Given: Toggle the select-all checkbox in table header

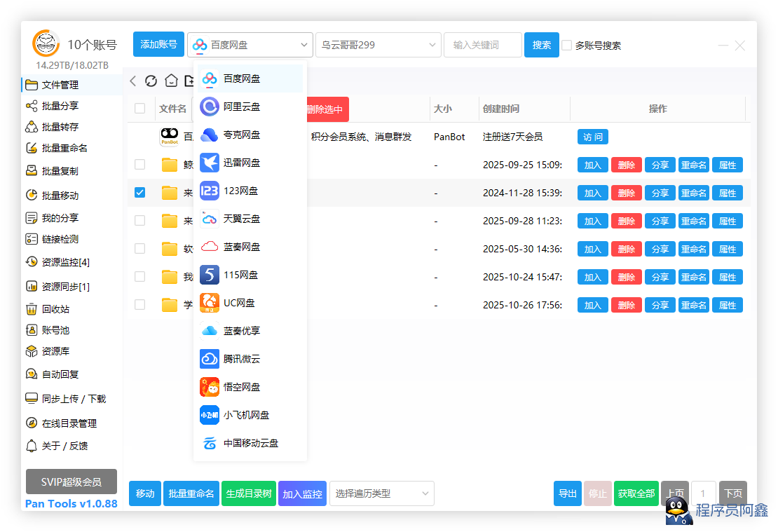Looking at the screenshot, I should [140, 109].
